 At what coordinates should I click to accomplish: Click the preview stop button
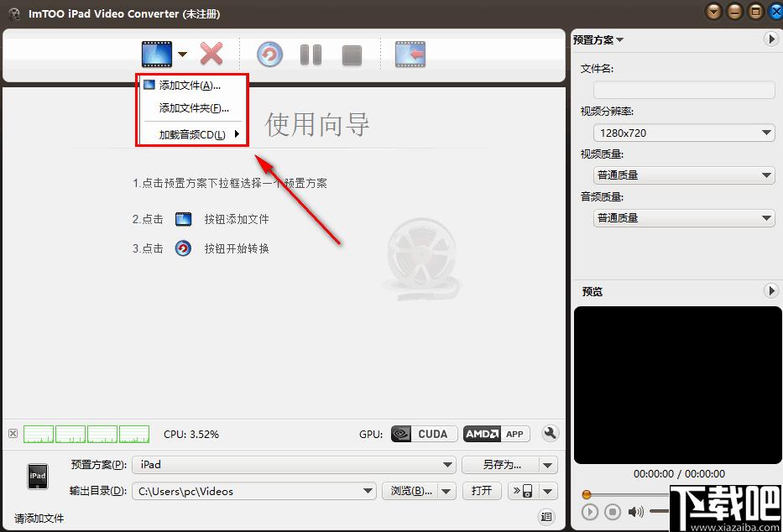[x=613, y=512]
